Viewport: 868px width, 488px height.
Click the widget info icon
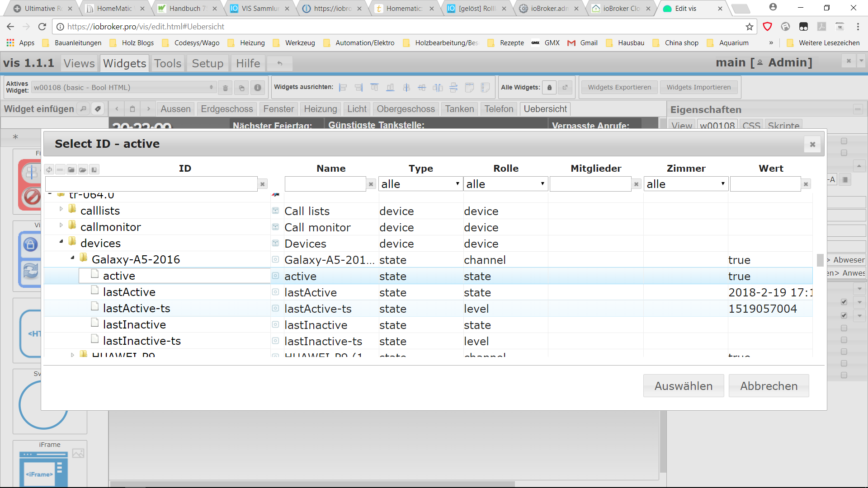coord(257,88)
